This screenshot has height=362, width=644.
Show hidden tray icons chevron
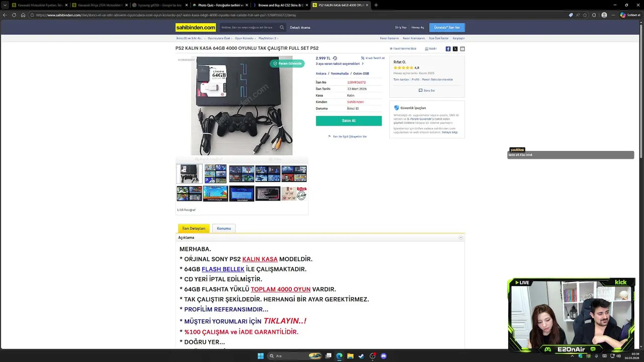[x=572, y=356]
